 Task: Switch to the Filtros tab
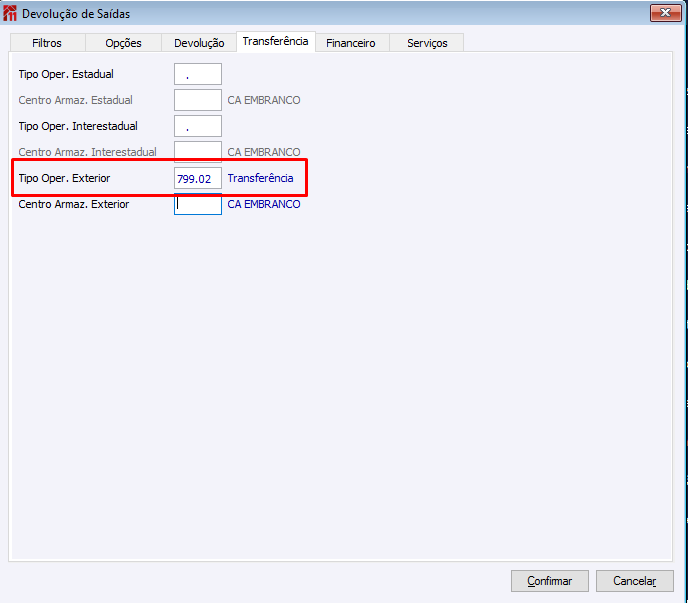click(x=47, y=43)
